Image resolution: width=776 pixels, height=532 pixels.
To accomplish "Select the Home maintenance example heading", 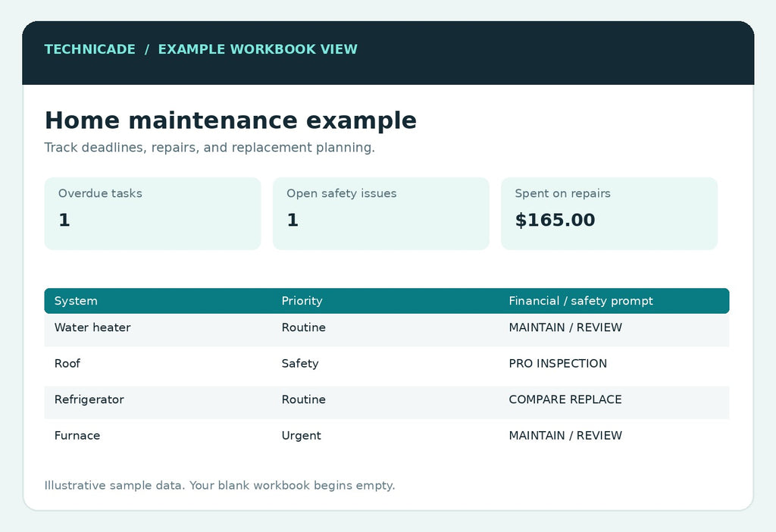I will pyautogui.click(x=230, y=120).
